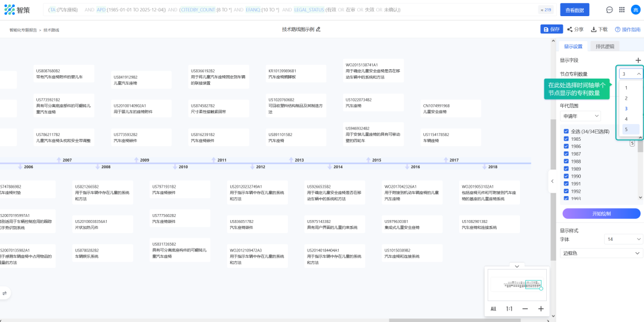Uncheck the 1992 year checkbox

pyautogui.click(x=566, y=191)
